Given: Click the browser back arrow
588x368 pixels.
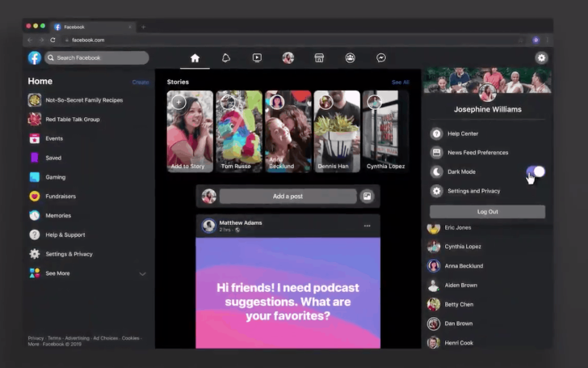Looking at the screenshot, I should 30,40.
